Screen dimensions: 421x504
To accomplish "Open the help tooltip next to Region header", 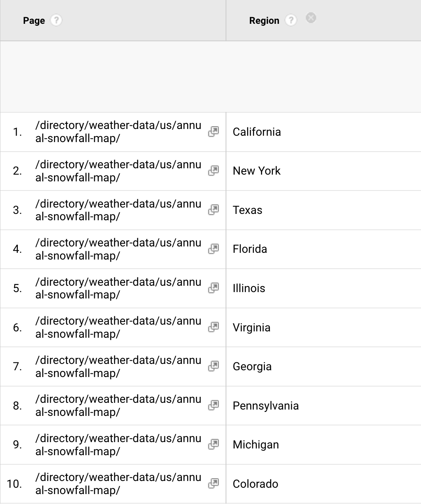I will coord(290,20).
